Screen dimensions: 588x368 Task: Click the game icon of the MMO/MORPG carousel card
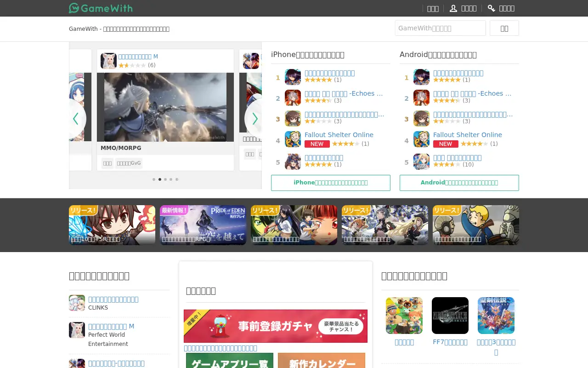coord(108,61)
